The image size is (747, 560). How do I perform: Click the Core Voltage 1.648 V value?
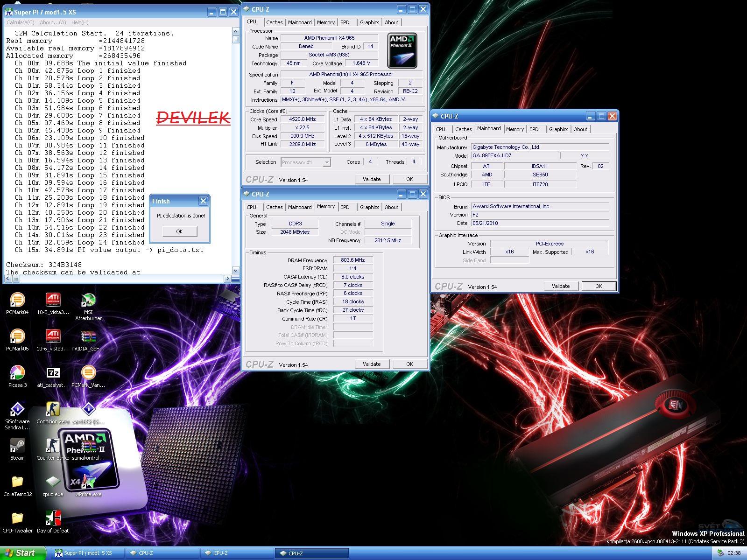[361, 63]
